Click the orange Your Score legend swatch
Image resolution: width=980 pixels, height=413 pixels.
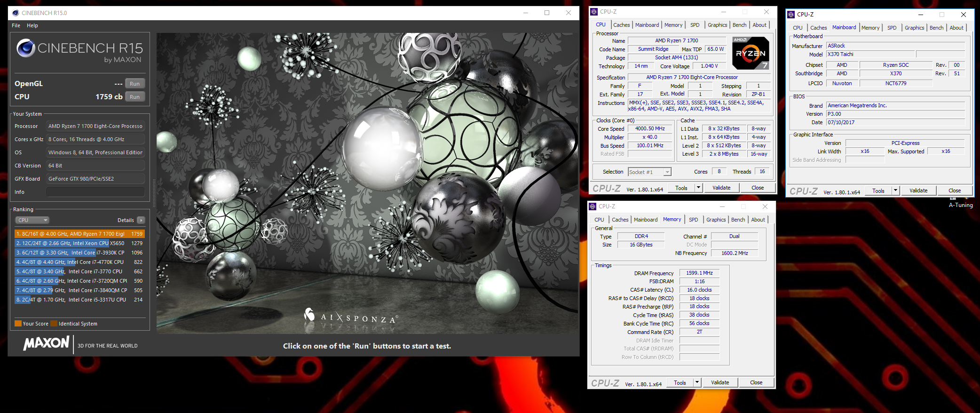coord(18,324)
